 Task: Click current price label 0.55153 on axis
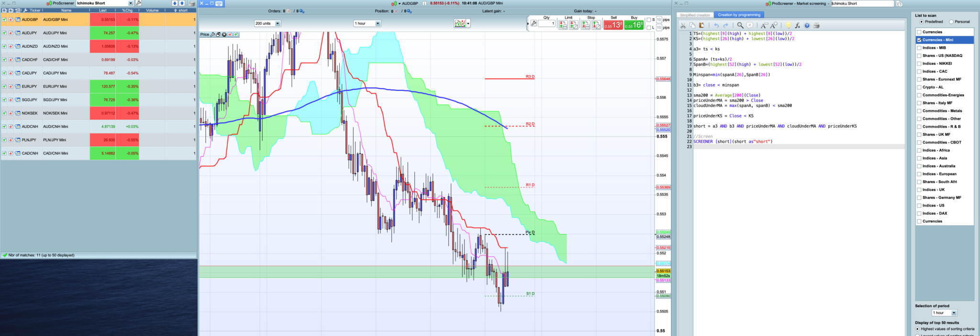point(663,271)
